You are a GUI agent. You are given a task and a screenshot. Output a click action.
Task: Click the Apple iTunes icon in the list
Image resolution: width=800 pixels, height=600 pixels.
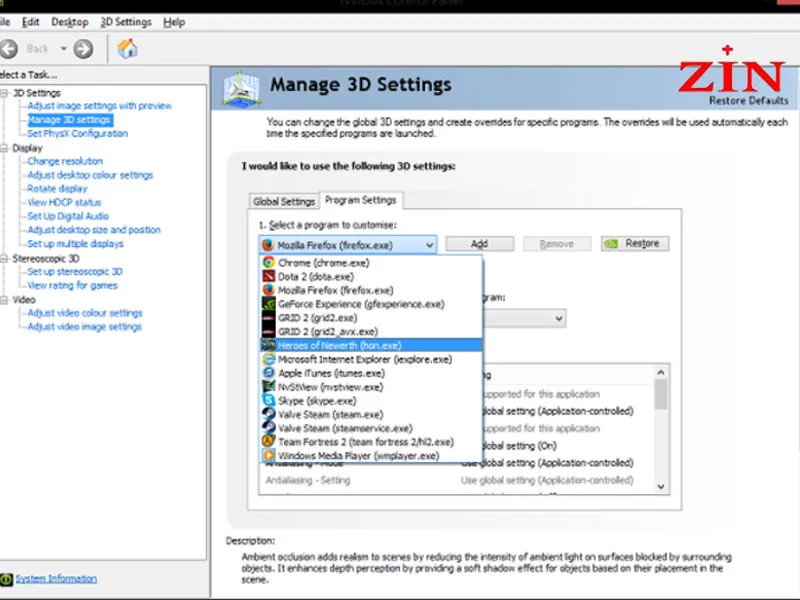coord(268,373)
